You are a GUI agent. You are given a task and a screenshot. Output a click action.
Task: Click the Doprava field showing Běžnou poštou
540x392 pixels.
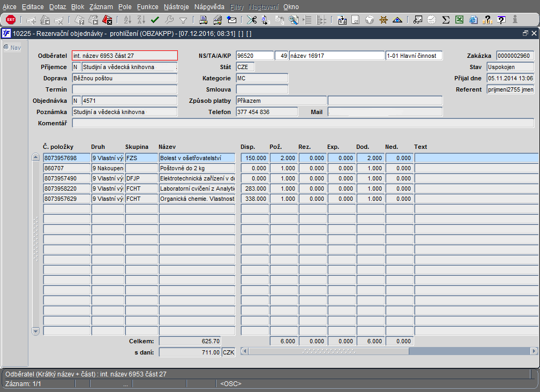(x=125, y=78)
